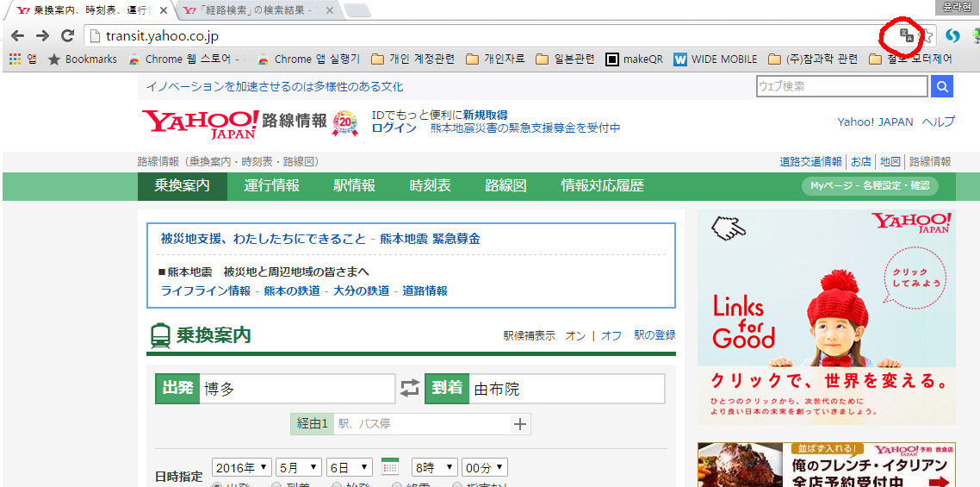Open the Chrome 앱 실행기 bookmark

click(309, 59)
